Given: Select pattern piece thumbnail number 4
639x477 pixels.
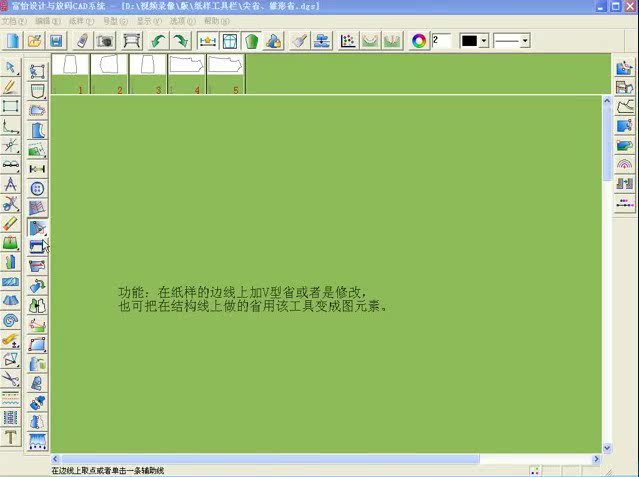Looking at the screenshot, I should (x=186, y=74).
